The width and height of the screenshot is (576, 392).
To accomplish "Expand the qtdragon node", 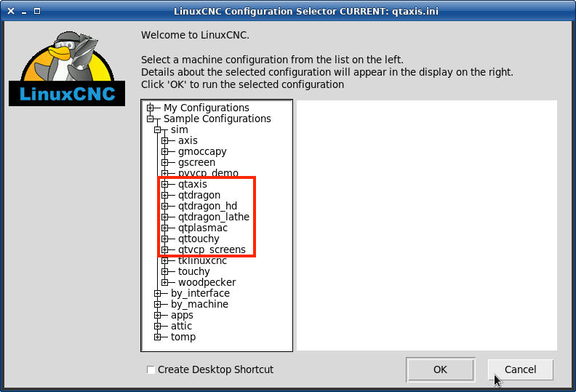I will (165, 195).
